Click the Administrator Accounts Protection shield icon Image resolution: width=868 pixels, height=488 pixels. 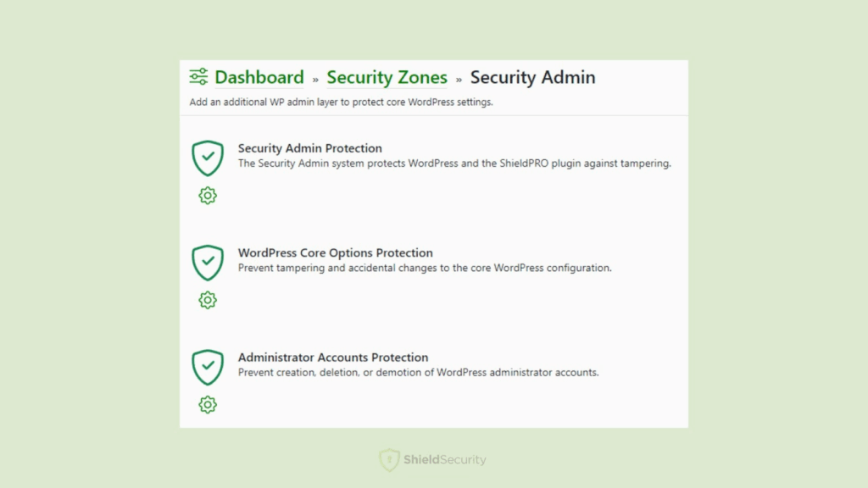208,367
